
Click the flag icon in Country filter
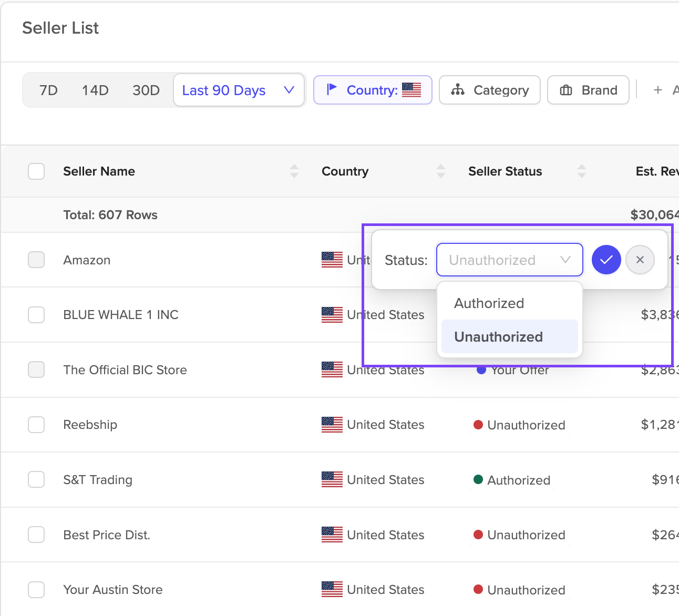click(331, 90)
